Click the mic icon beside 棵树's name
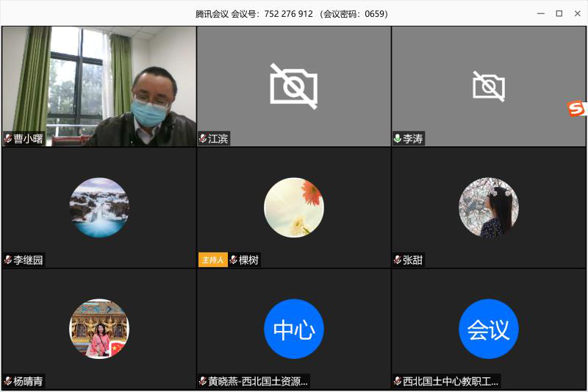The image size is (588, 392). 234,260
